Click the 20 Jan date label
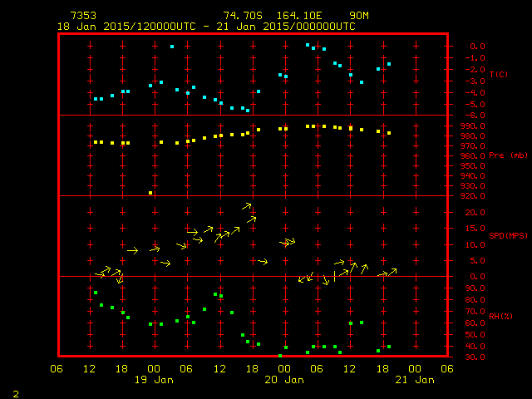 284,380
